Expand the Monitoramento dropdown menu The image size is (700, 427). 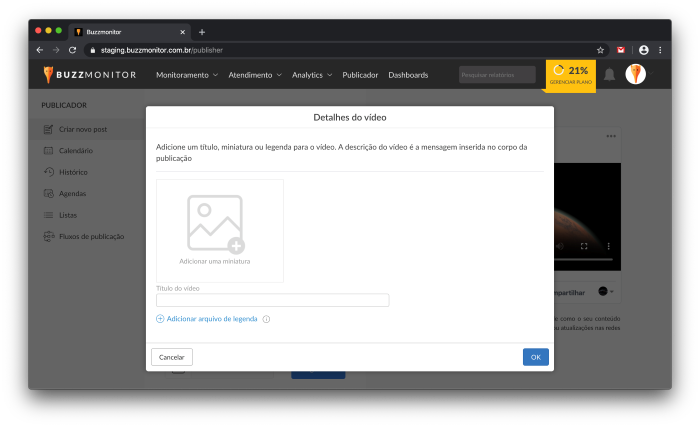click(187, 75)
